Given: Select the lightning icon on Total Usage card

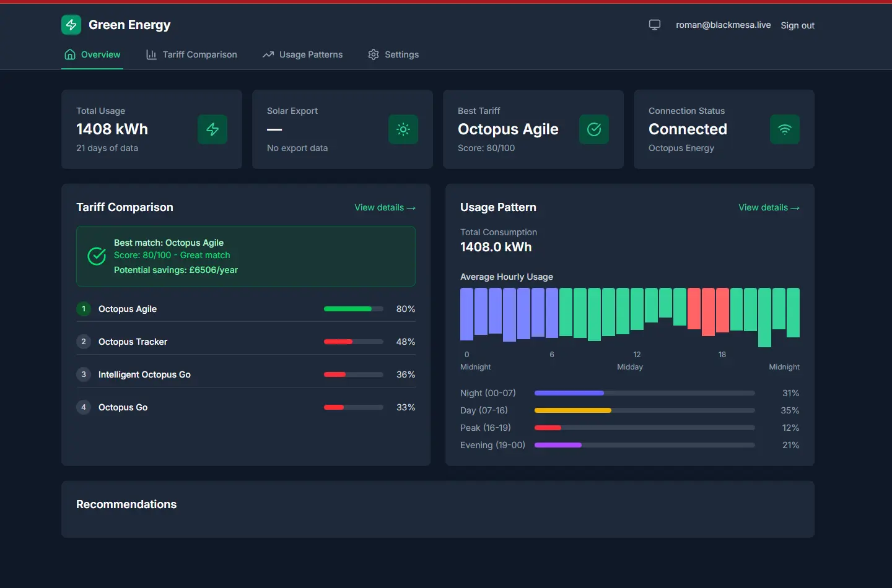Looking at the screenshot, I should [x=212, y=129].
